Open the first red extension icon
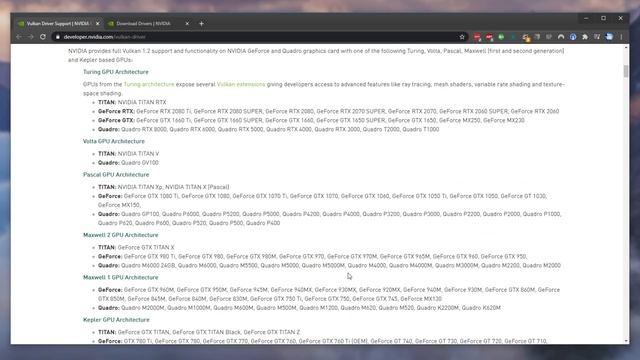The width and height of the screenshot is (640, 360). click(x=477, y=37)
